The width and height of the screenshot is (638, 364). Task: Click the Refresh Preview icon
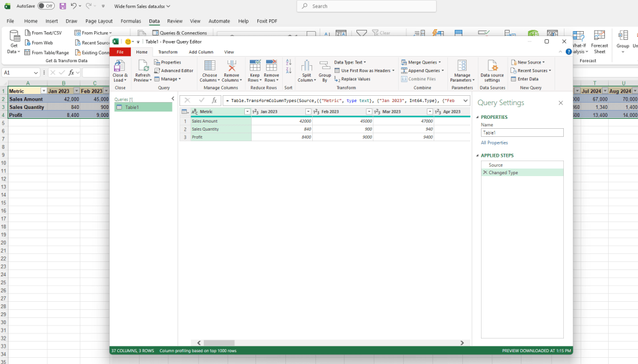click(x=143, y=66)
